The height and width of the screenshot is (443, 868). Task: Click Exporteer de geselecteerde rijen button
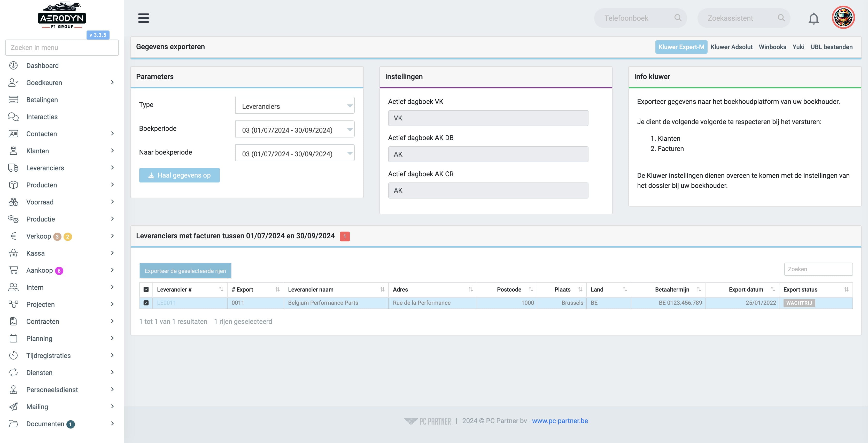click(x=185, y=271)
